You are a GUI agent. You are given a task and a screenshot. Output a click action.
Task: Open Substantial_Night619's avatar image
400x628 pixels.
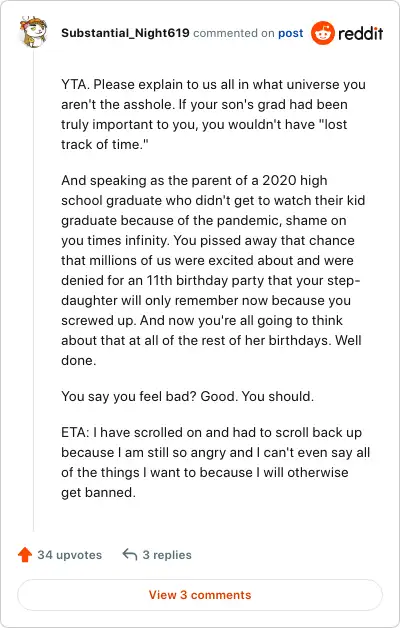click(x=33, y=32)
